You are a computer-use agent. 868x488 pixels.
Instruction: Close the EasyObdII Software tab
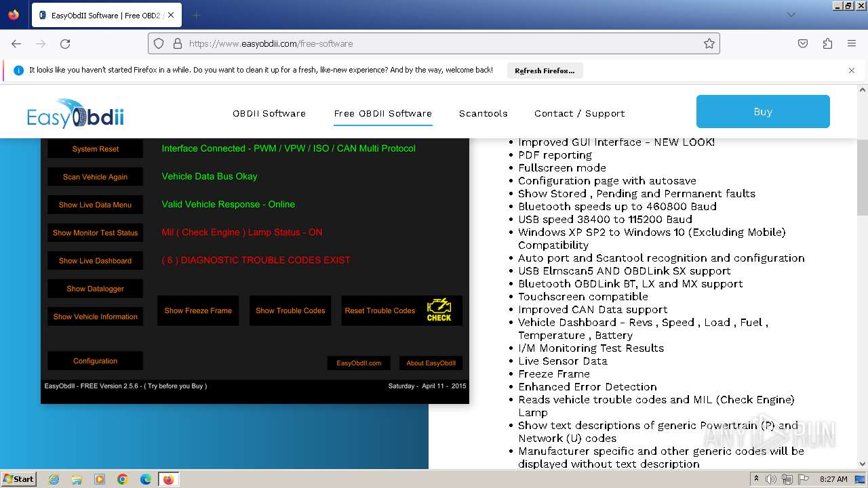tap(171, 15)
